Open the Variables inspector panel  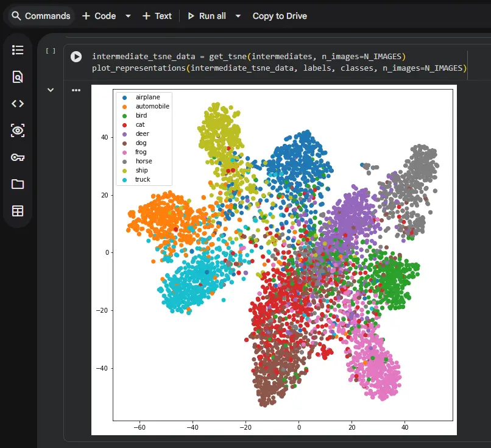[x=18, y=130]
